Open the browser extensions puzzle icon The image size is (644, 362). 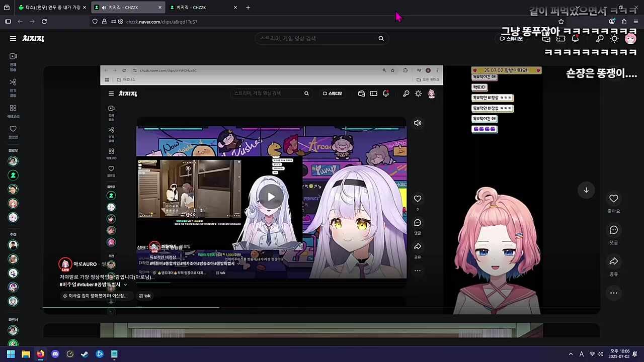(624, 22)
